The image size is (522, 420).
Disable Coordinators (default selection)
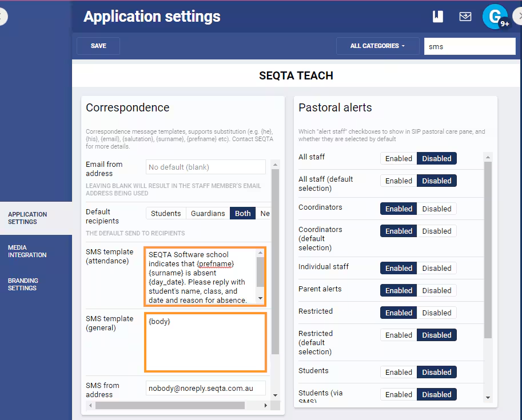pyautogui.click(x=436, y=231)
